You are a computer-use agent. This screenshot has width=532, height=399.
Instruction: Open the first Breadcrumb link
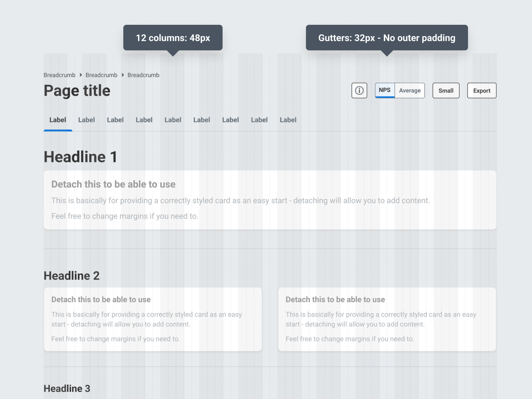tap(59, 75)
